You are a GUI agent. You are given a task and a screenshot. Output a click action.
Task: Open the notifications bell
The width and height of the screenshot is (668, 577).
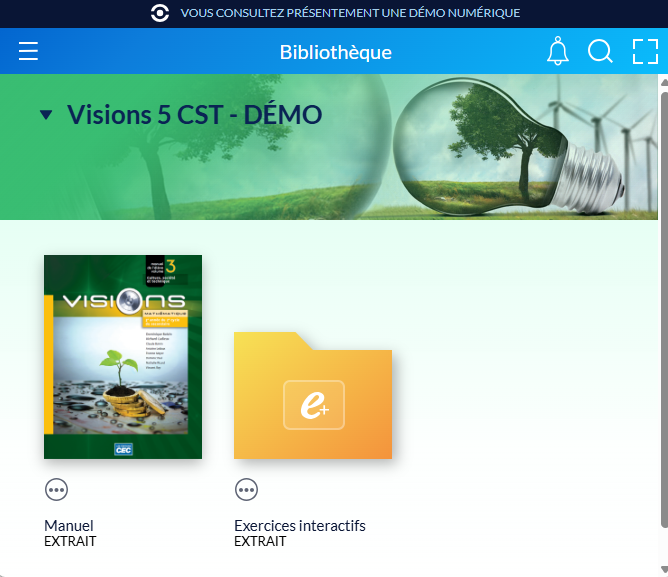(558, 52)
